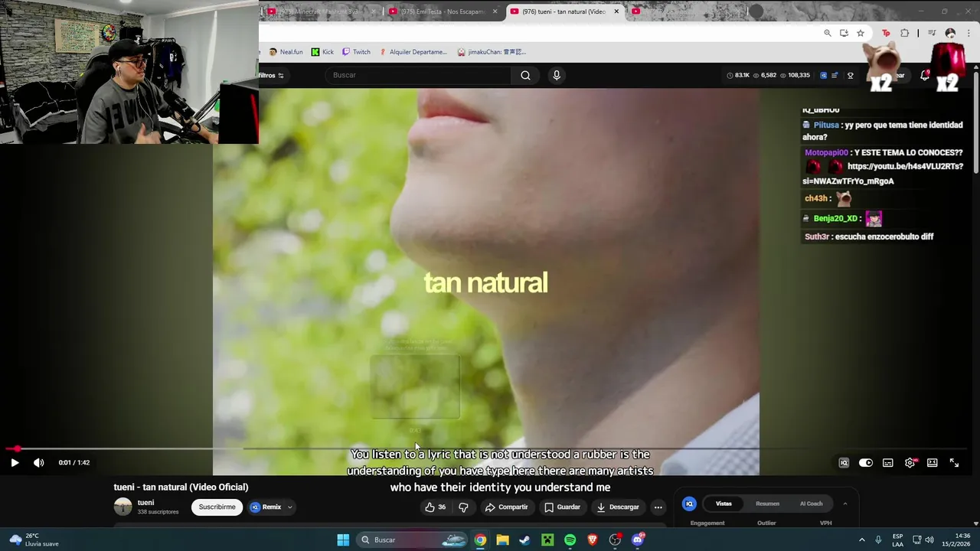This screenshot has width=980, height=551.
Task: Click the Tp extension icon
Action: point(887,33)
